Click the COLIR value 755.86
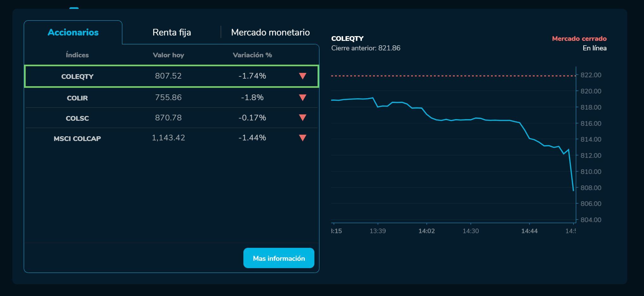 click(x=168, y=97)
